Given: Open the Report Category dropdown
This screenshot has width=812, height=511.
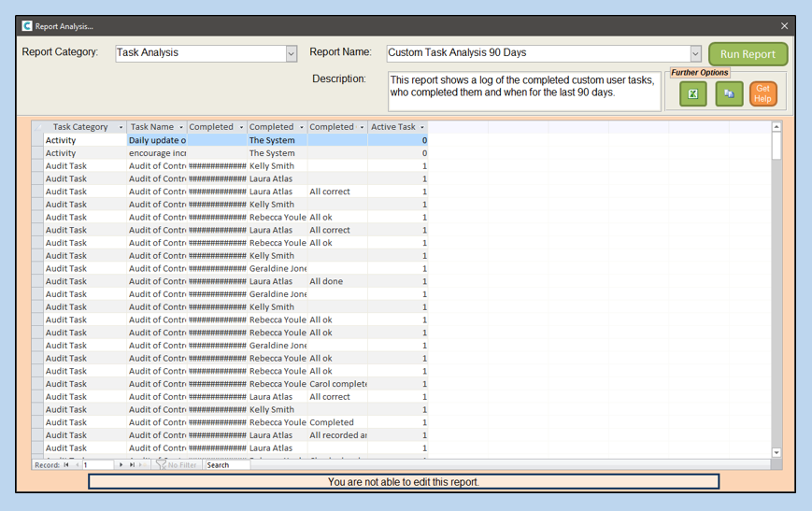Looking at the screenshot, I should click(291, 54).
